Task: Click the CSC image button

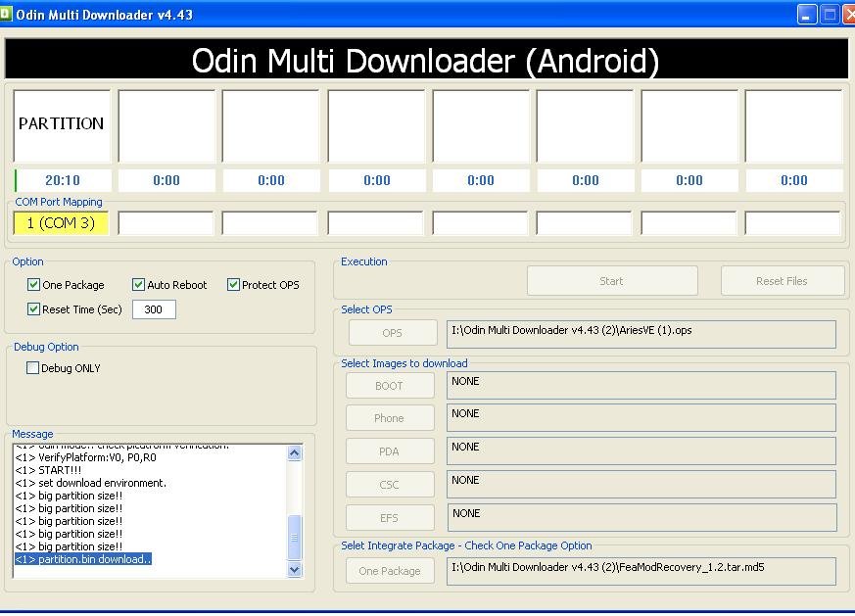Action: coord(390,485)
